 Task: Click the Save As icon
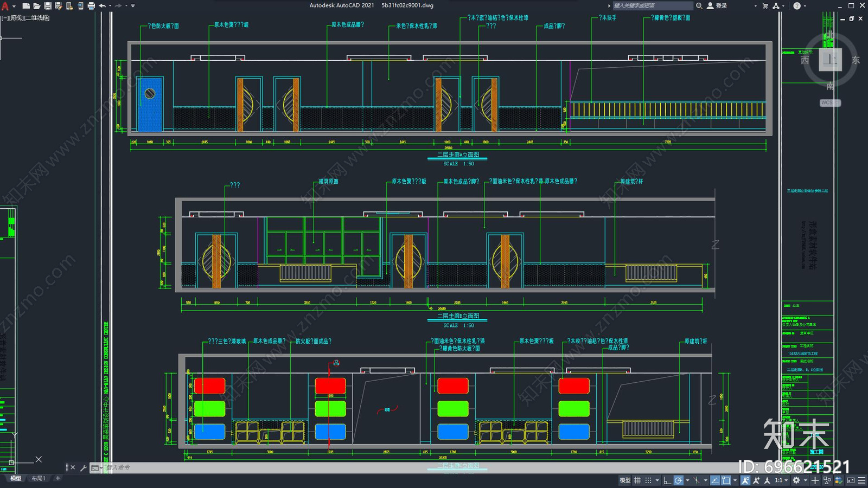[59, 6]
